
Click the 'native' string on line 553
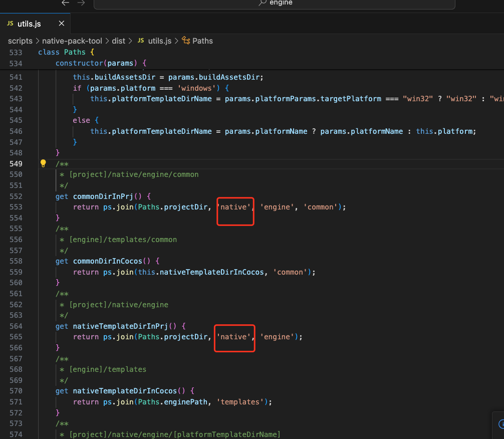[233, 207]
